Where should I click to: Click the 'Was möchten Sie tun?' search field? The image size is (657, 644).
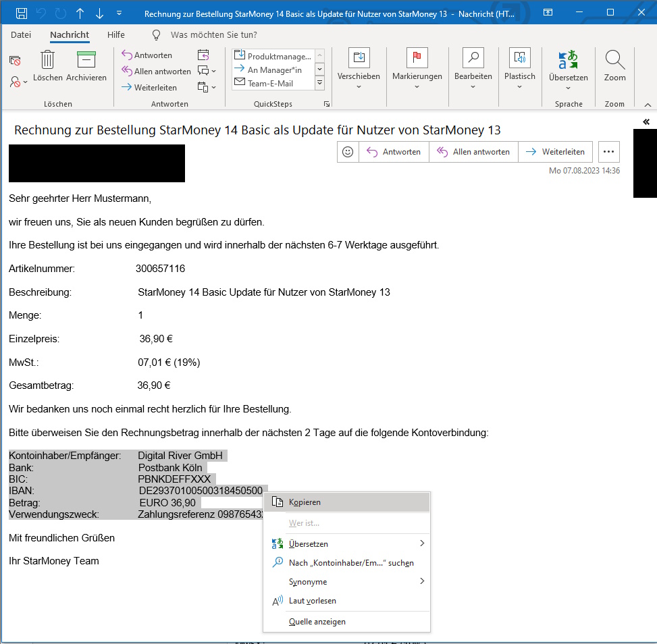click(x=213, y=35)
